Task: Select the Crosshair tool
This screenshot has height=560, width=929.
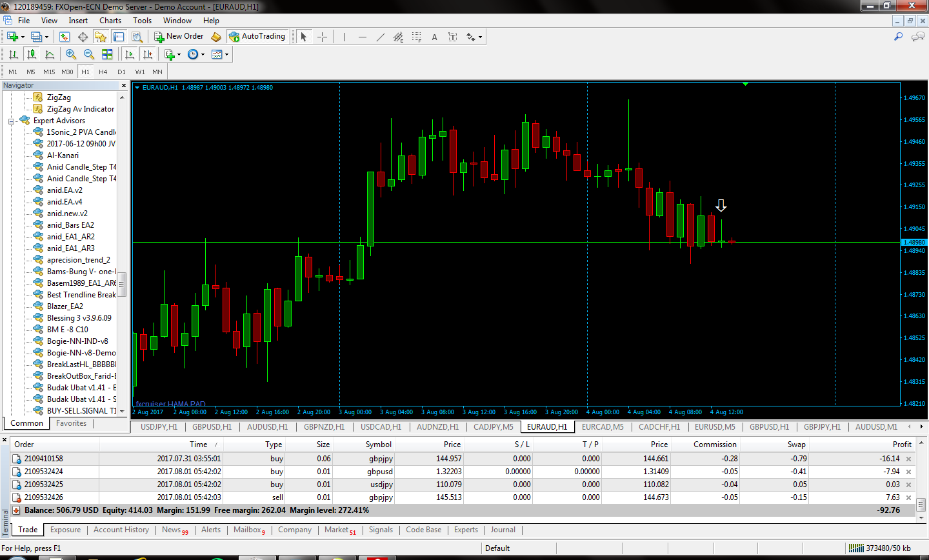Action: click(322, 37)
